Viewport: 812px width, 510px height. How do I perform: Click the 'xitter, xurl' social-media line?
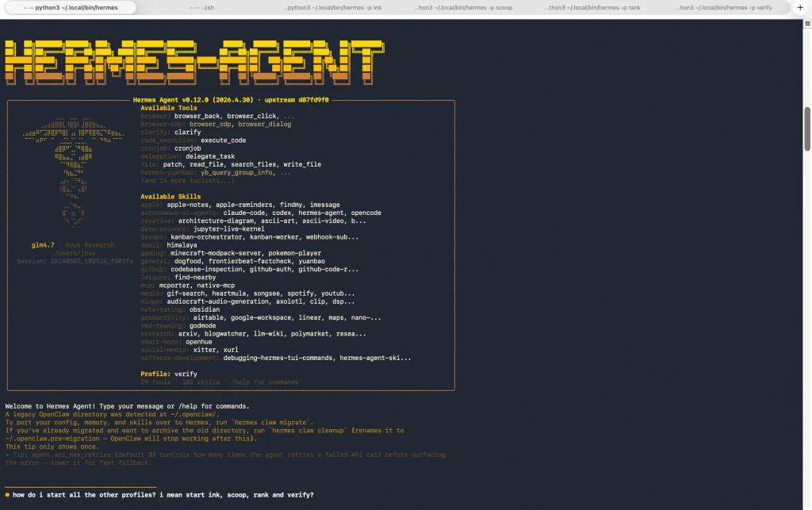pos(190,350)
